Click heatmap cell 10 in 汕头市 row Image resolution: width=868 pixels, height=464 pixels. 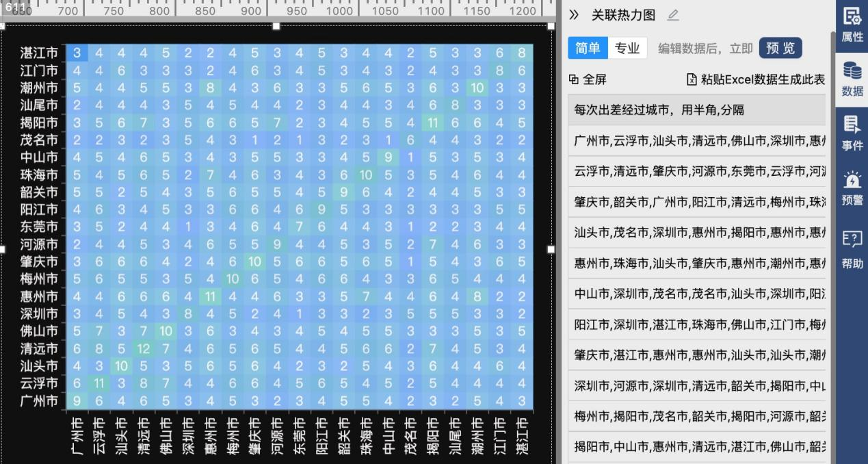121,366
